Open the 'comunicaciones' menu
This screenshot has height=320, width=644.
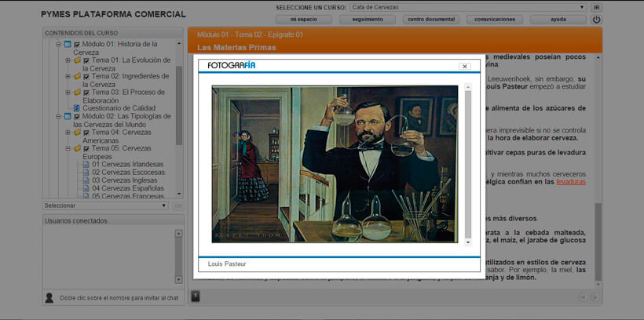[x=495, y=20]
